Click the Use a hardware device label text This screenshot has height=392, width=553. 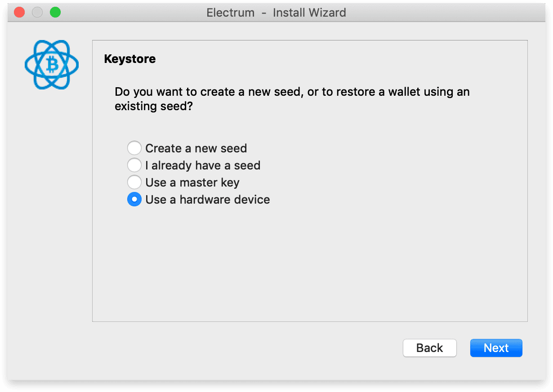pos(208,200)
